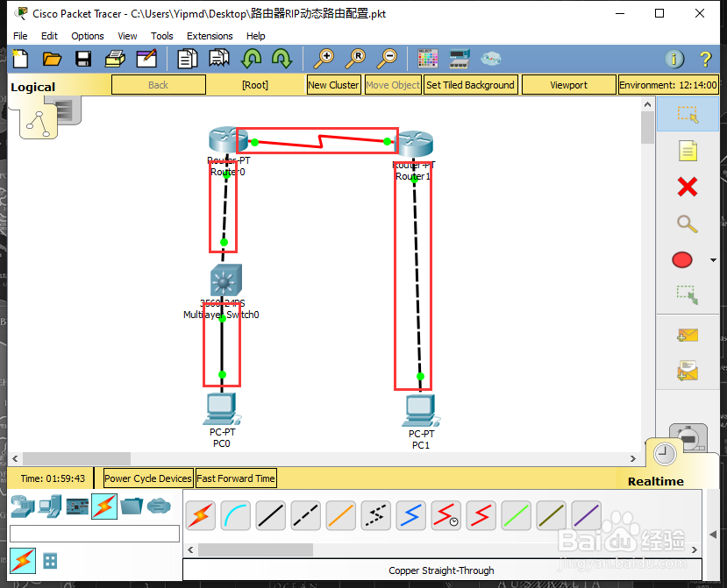
Task: Select the Inspect magnifier tool
Action: (688, 224)
